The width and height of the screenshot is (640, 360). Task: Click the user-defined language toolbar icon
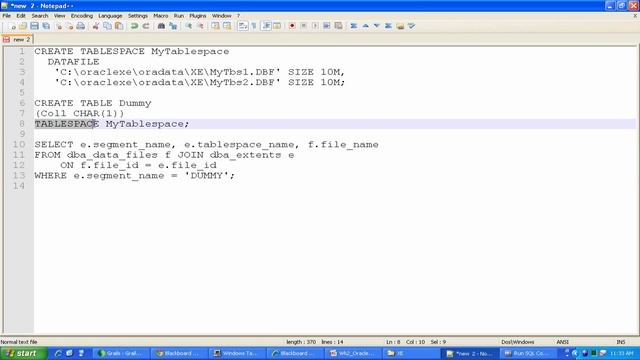(x=277, y=26)
